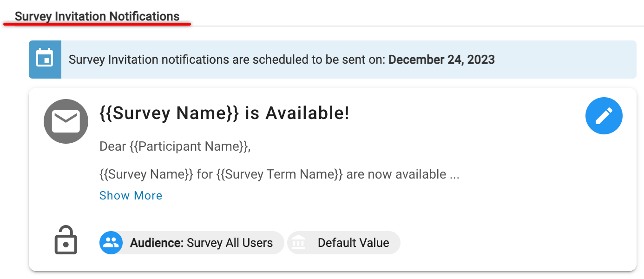Open the Default Value chip
644x279 pixels.
click(353, 243)
